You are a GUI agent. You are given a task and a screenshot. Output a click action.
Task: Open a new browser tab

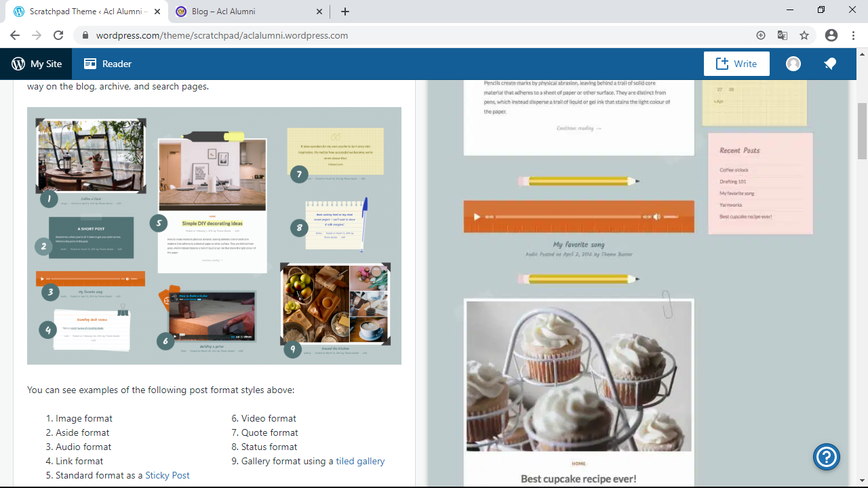tap(345, 12)
